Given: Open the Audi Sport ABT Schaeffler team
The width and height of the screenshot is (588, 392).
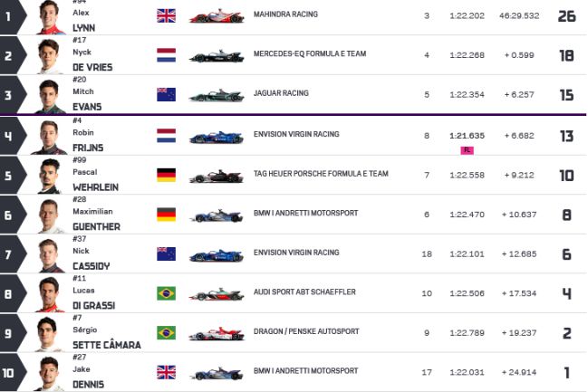Looking at the screenshot, I should coord(304,292).
